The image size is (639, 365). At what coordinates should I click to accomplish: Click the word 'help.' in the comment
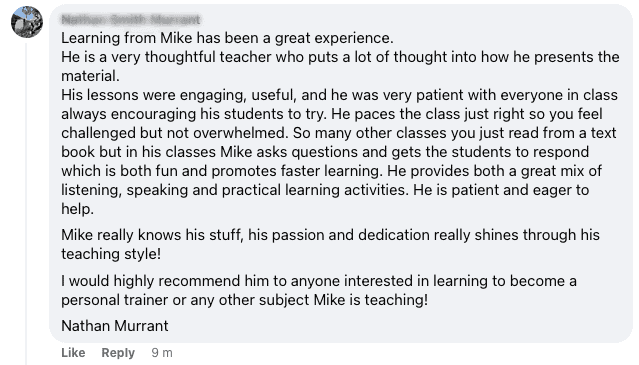(x=77, y=209)
